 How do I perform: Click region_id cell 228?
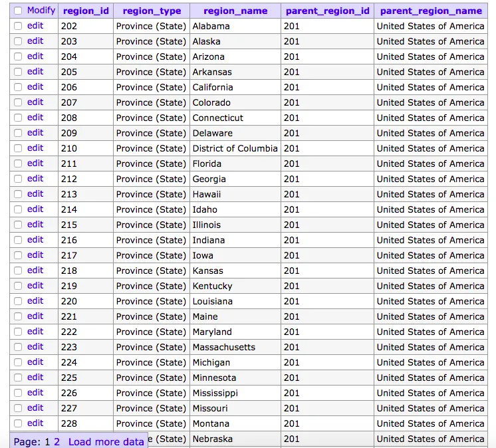[x=86, y=423]
